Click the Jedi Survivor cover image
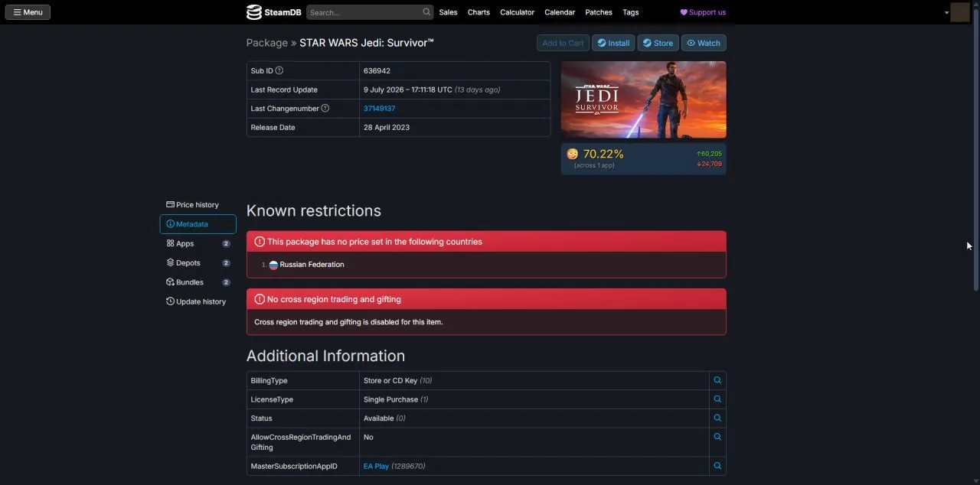 click(643, 99)
